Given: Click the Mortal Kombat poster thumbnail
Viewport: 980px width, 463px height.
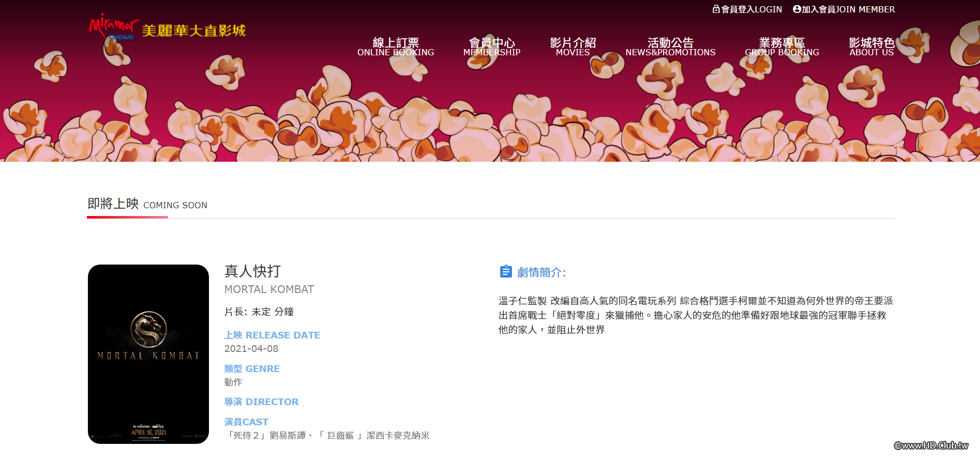Looking at the screenshot, I should point(148,354).
